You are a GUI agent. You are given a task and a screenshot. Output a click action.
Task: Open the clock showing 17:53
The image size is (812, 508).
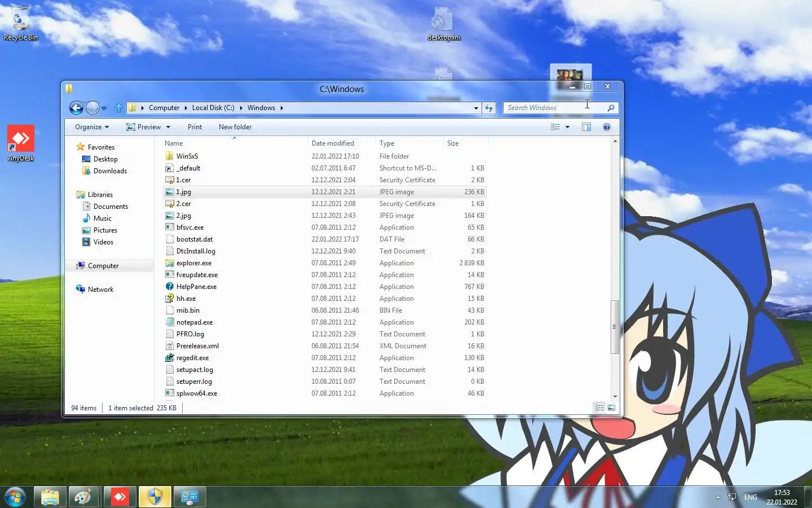pos(782,497)
